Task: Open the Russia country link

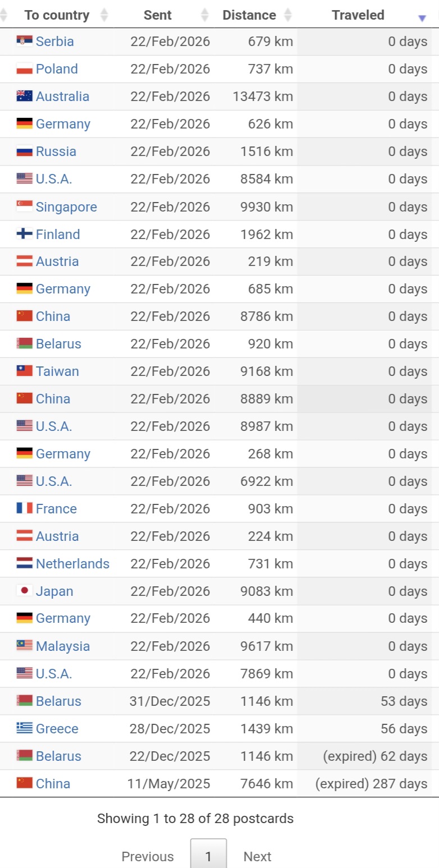Action: coord(56,151)
